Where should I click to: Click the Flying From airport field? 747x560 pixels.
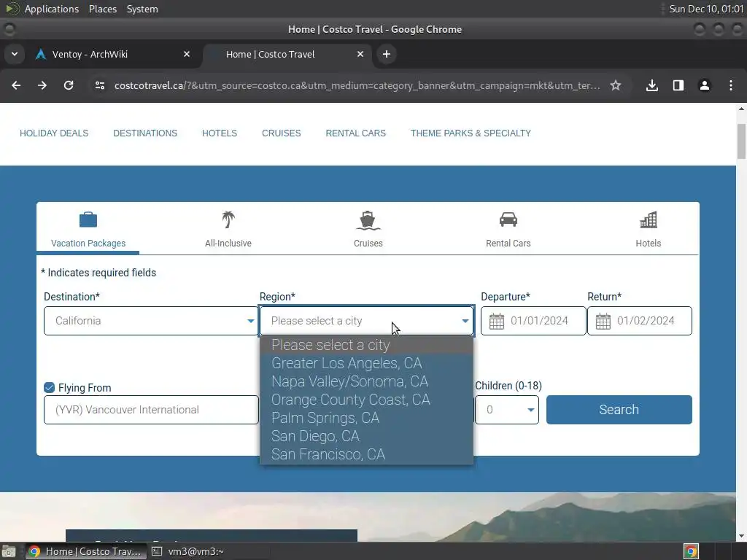[151, 410]
